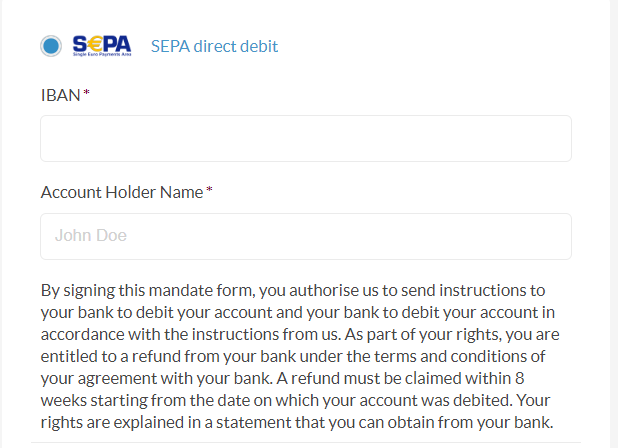
Task: Click the "SEPA direct debit" label text
Action: [214, 46]
